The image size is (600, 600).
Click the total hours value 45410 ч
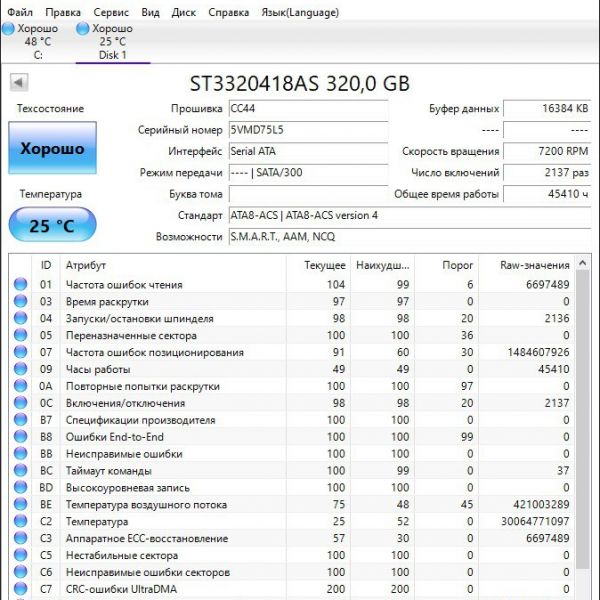click(x=547, y=194)
